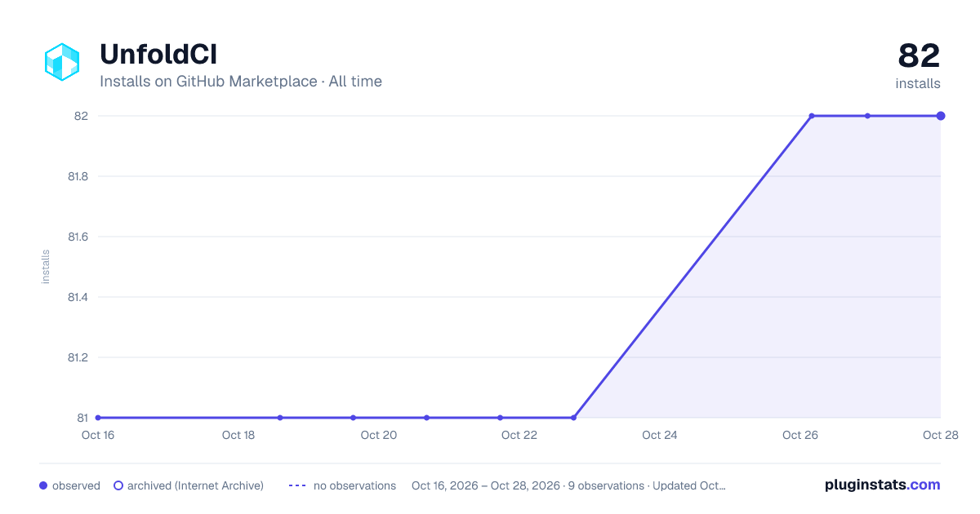Click the x-axis label Oct 24
The width and height of the screenshot is (980, 514).
[x=660, y=435]
